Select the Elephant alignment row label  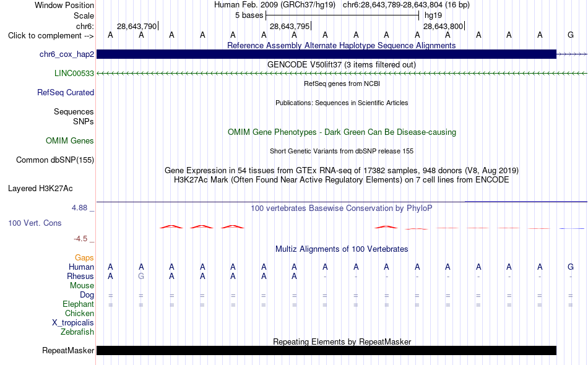78,304
